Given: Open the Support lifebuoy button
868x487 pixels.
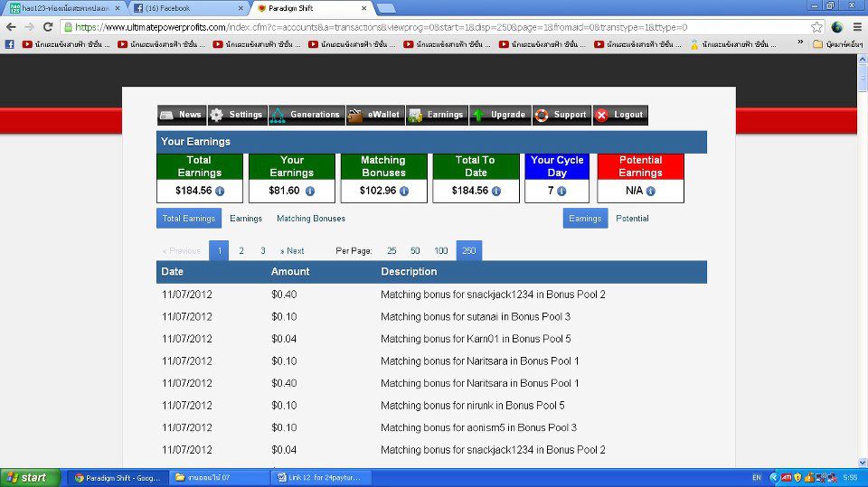Looking at the screenshot, I should tap(561, 115).
